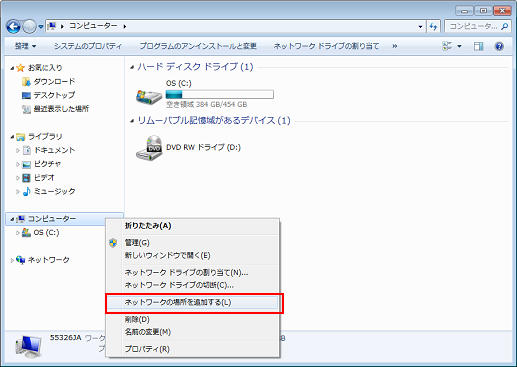The height and width of the screenshot is (367, 517).
Task: Click the ドキュメント library icon
Action: coord(27,150)
